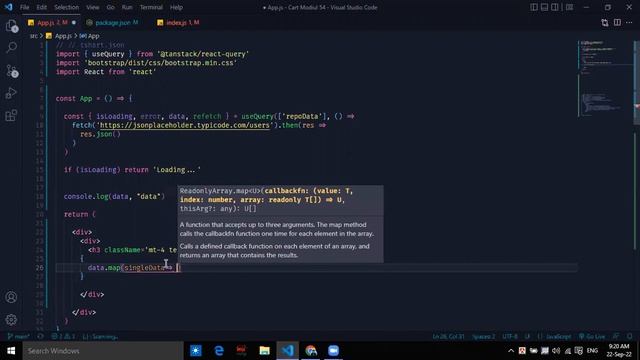
Task: Open the File menu
Action: coord(24,7)
